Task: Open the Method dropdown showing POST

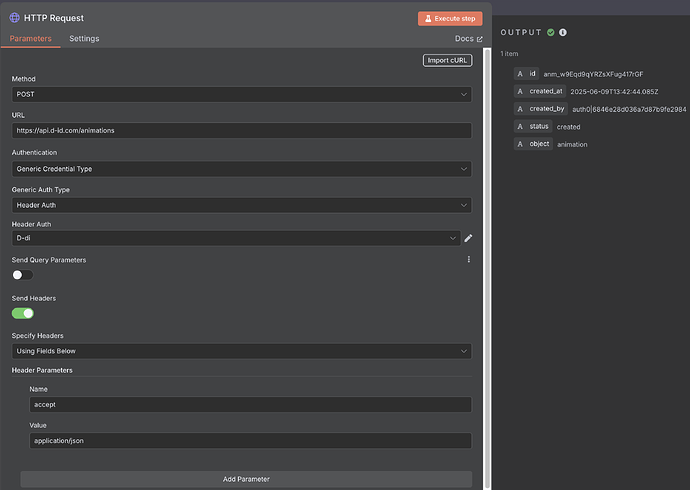Action: tap(242, 94)
